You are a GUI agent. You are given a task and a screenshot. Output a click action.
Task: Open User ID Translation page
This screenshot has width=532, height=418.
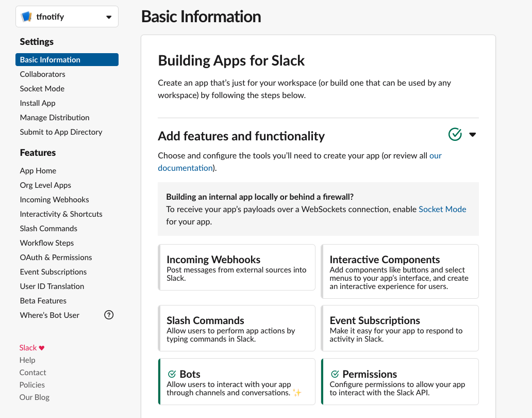point(52,286)
